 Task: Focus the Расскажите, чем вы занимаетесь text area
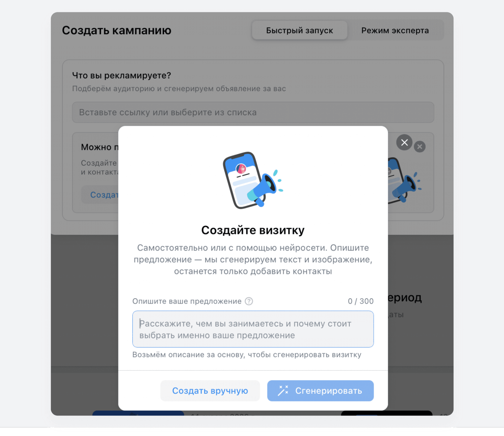253,329
